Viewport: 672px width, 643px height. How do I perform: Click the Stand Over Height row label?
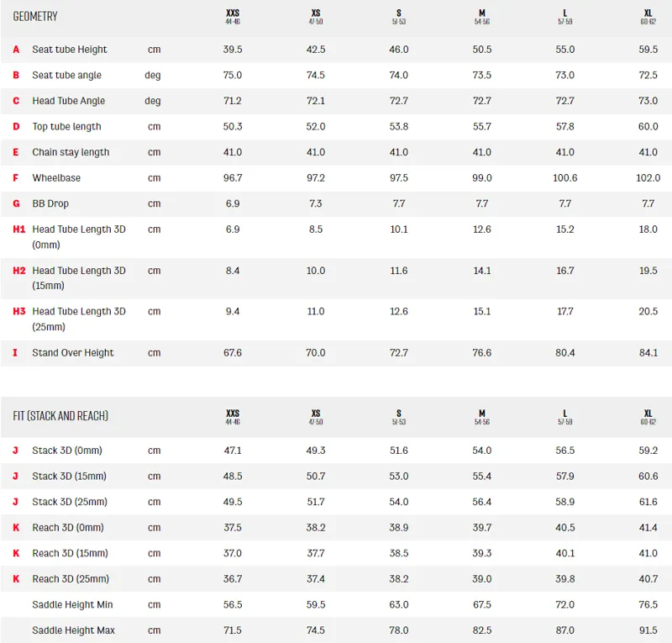(x=73, y=353)
